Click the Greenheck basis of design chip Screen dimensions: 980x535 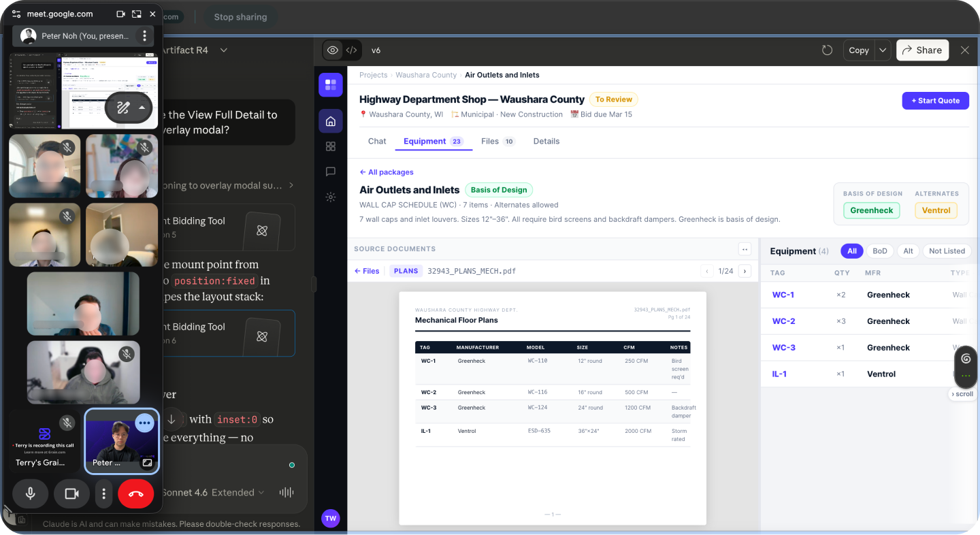872,210
